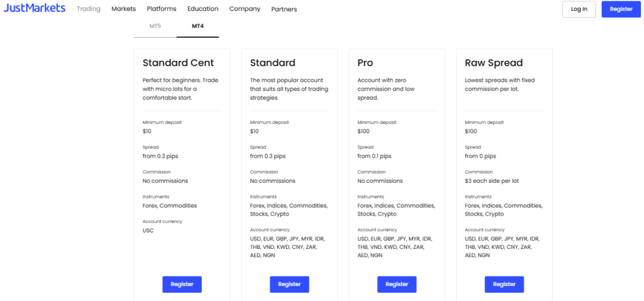Click currency list in Raw Spread card

[x=502, y=247]
